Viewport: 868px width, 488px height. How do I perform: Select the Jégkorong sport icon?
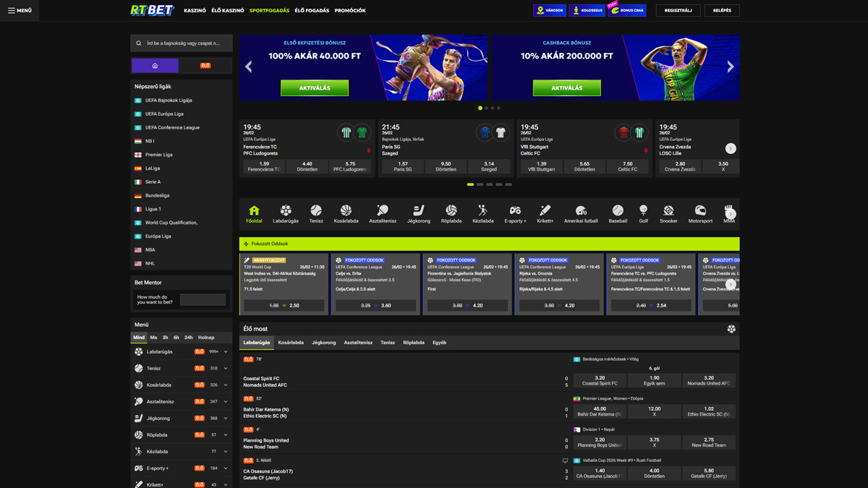(419, 214)
